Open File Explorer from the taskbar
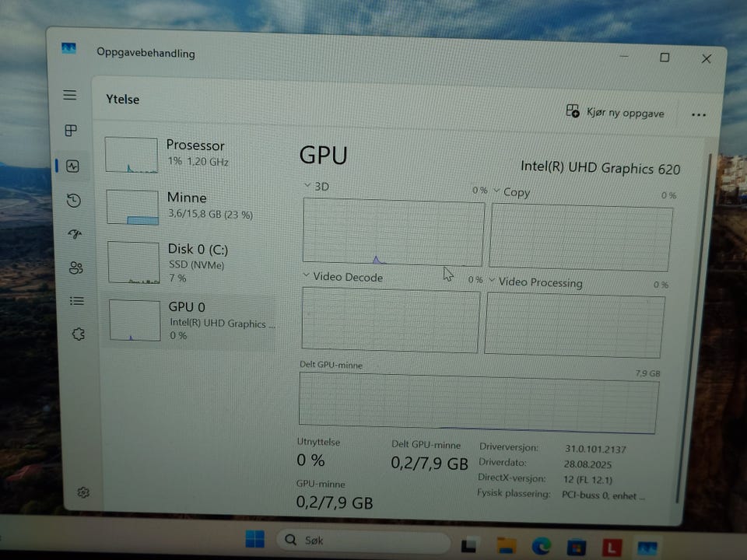 pos(506,544)
